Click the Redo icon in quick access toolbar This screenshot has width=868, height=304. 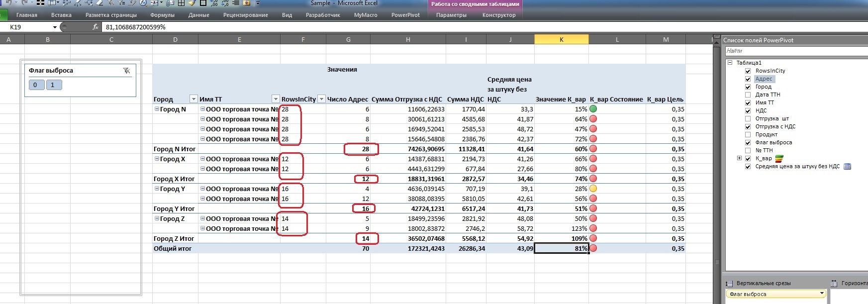(25, 3)
